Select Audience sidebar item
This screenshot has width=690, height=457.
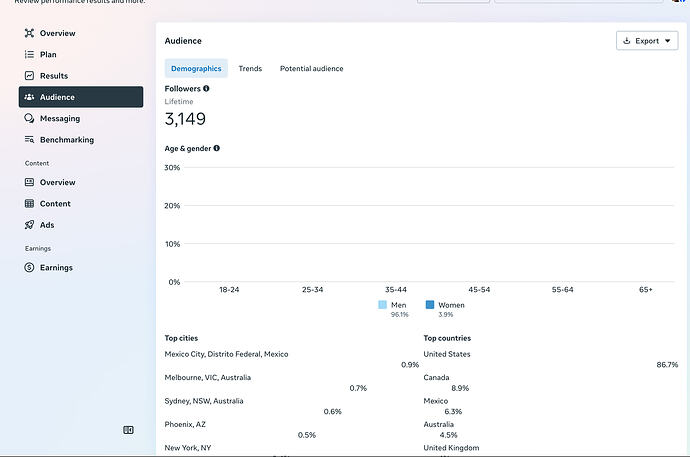(x=81, y=97)
